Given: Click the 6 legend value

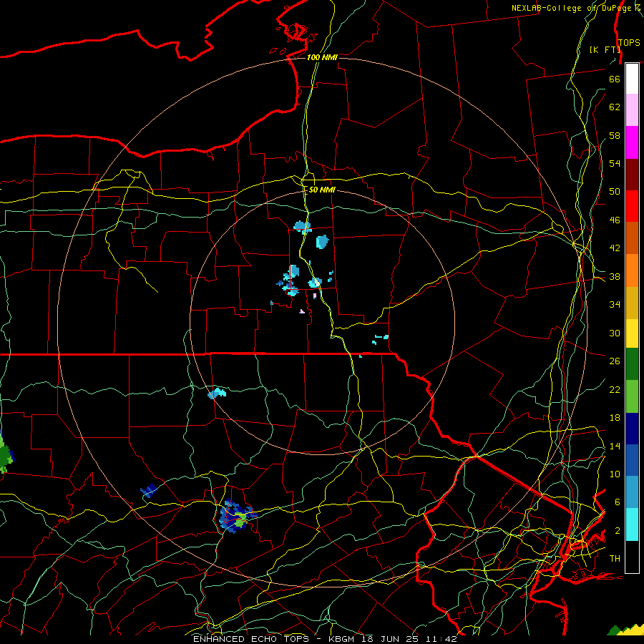Looking at the screenshot, I should 617,502.
